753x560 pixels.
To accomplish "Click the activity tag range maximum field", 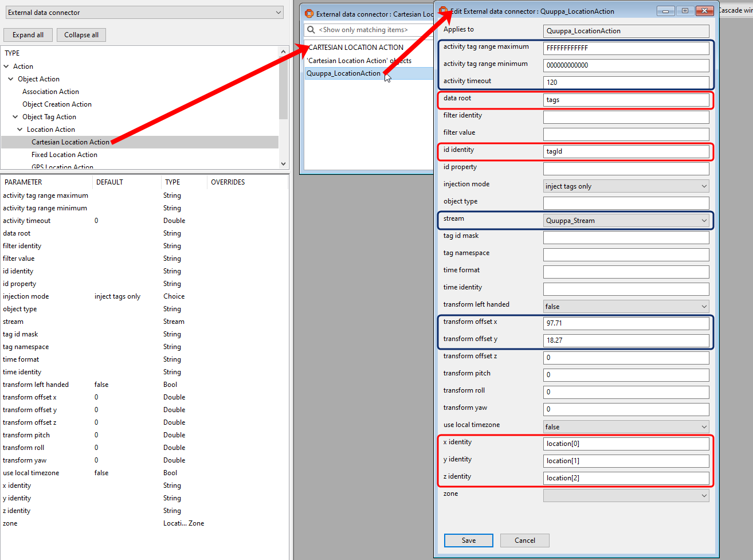I will click(626, 48).
